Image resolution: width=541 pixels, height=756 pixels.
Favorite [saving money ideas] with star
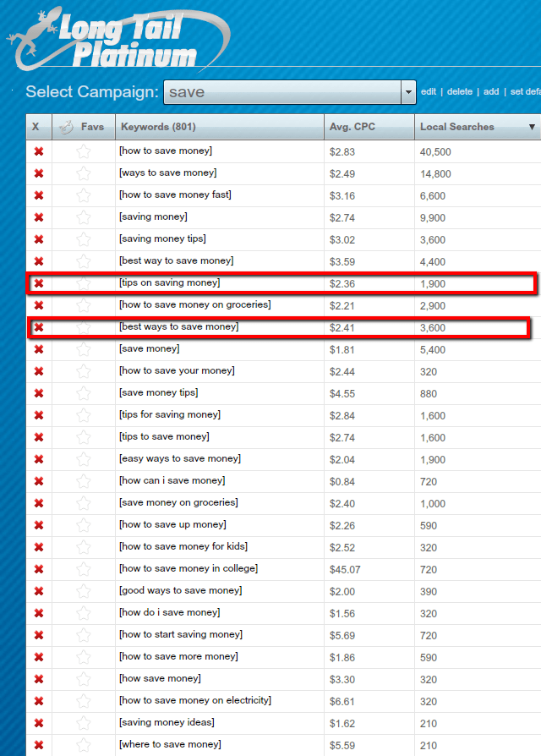click(84, 723)
